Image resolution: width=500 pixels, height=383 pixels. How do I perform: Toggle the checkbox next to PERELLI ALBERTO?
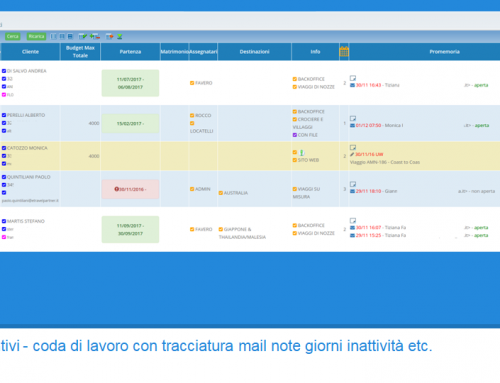tap(4, 115)
